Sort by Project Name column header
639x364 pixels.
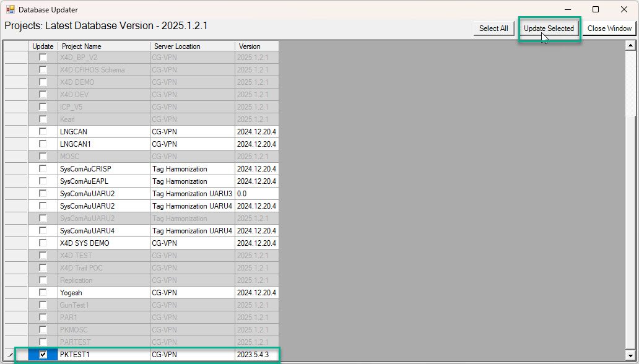pyautogui.click(x=103, y=46)
